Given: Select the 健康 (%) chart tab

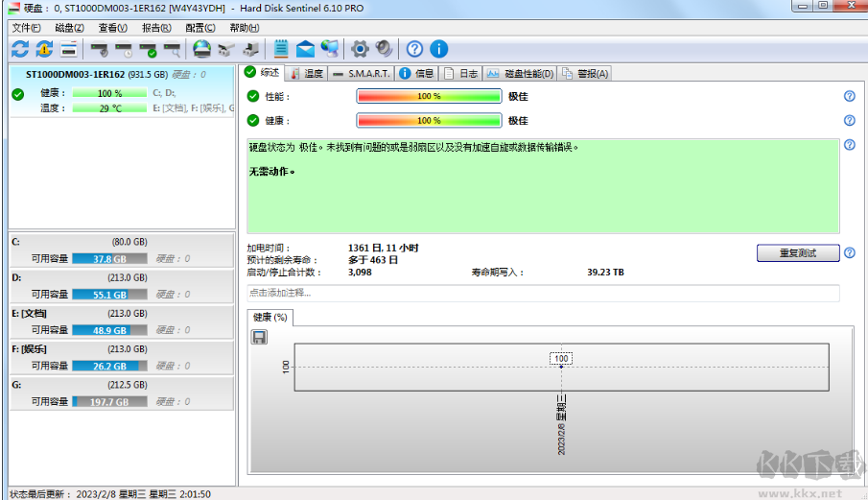Looking at the screenshot, I should point(270,318).
